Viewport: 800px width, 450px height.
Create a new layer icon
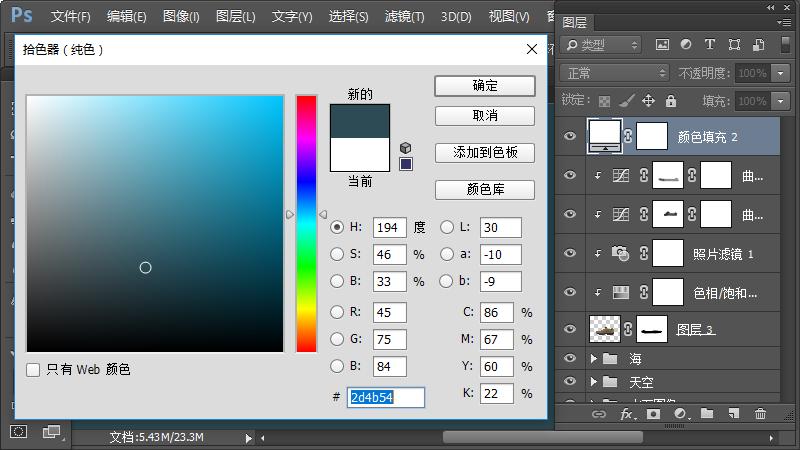[734, 413]
